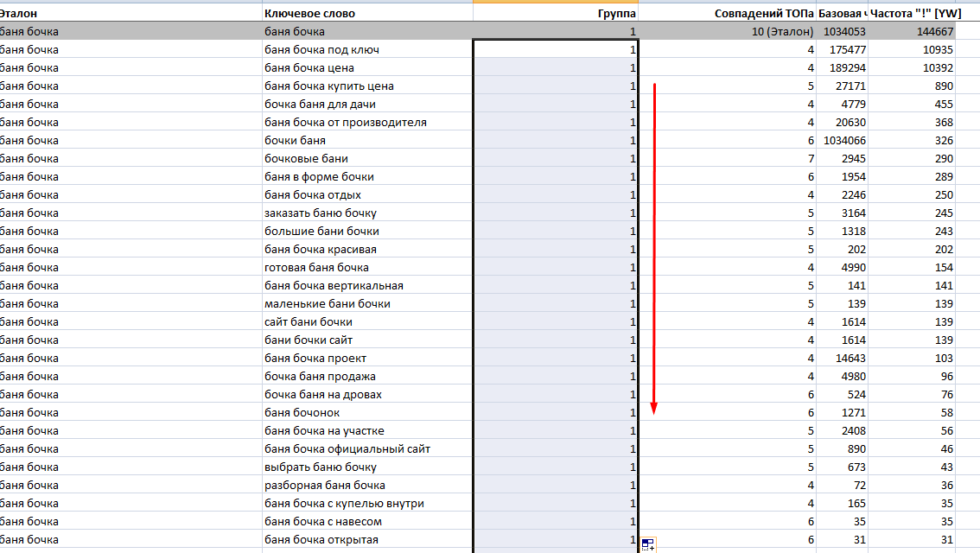Select cell 'баня бочка цена'
980x553 pixels.
[367, 67]
